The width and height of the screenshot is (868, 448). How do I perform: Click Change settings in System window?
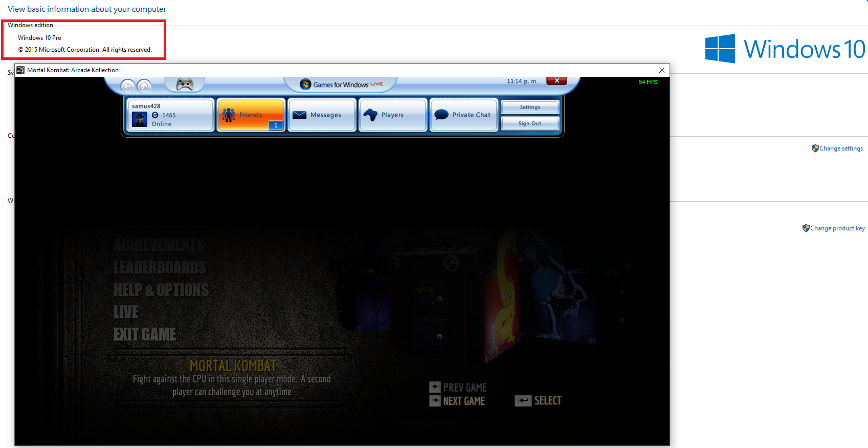click(841, 148)
